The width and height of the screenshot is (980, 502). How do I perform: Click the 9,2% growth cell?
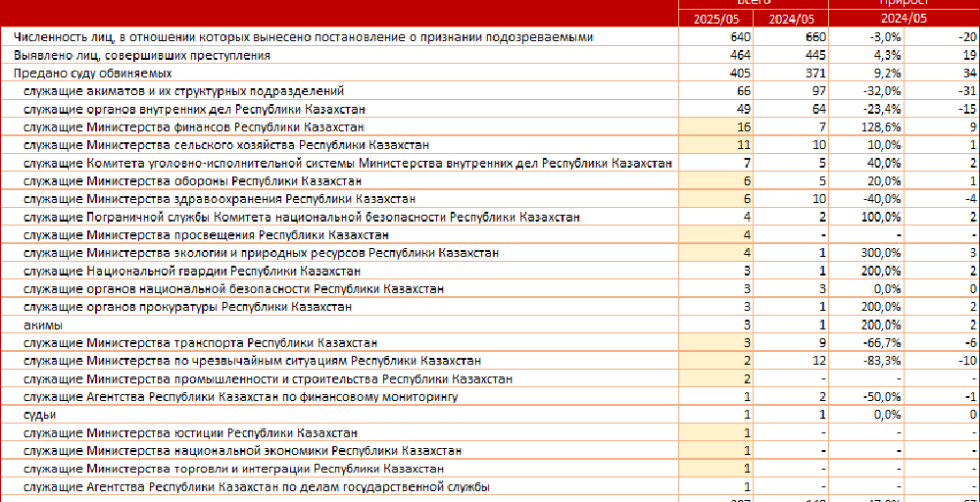(x=890, y=74)
